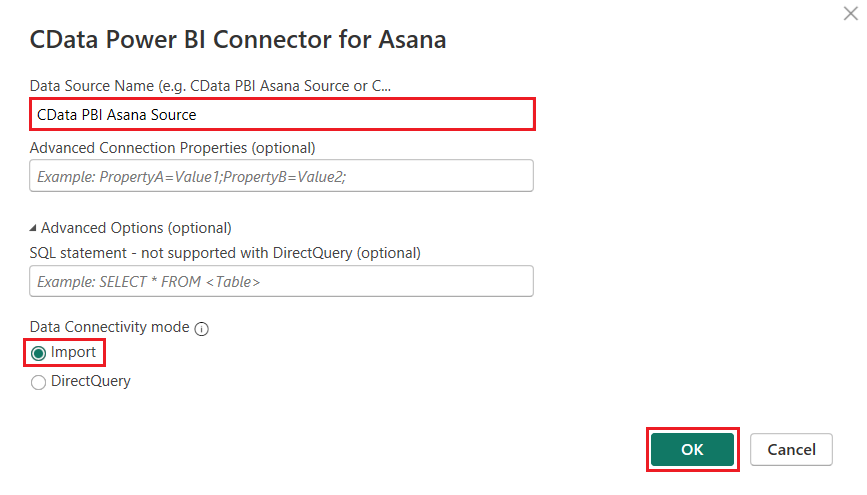Click the Import option label text

tap(73, 352)
